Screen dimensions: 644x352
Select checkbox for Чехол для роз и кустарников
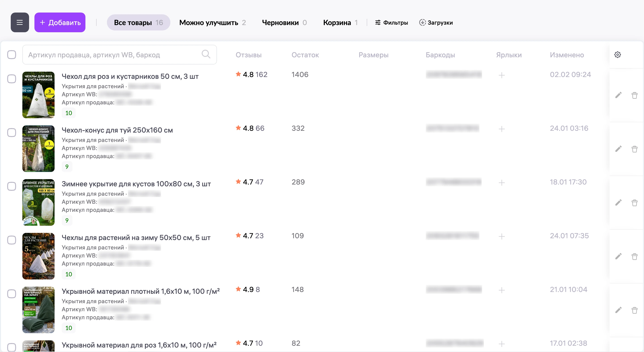click(x=11, y=79)
